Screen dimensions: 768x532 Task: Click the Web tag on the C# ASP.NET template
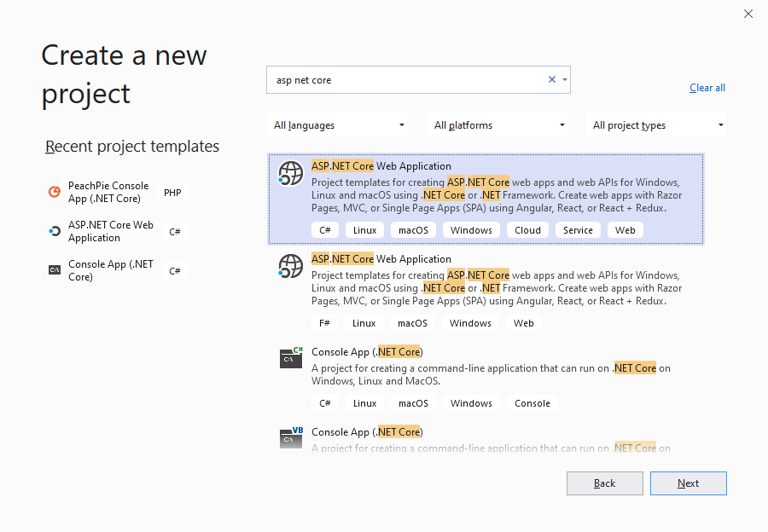(625, 230)
